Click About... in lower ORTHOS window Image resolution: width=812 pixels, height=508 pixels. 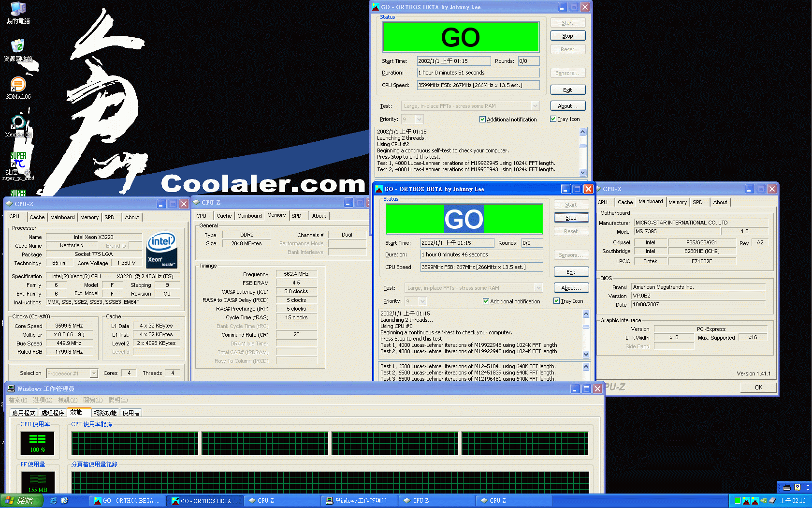(571, 288)
